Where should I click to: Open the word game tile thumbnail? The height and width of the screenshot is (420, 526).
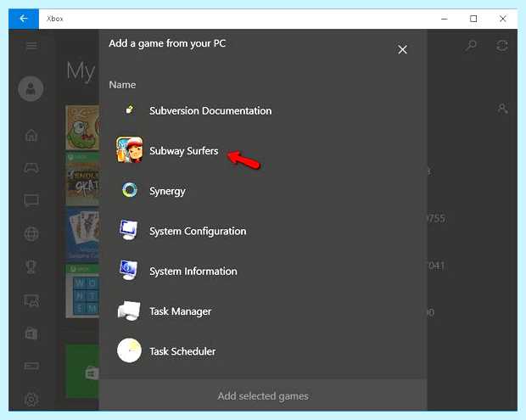[82, 291]
